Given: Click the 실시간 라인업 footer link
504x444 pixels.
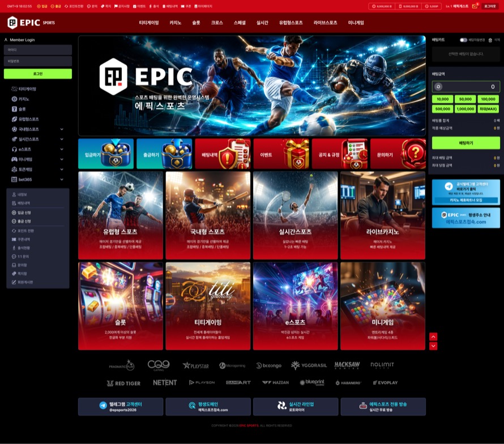Looking at the screenshot, I should [x=296, y=407].
